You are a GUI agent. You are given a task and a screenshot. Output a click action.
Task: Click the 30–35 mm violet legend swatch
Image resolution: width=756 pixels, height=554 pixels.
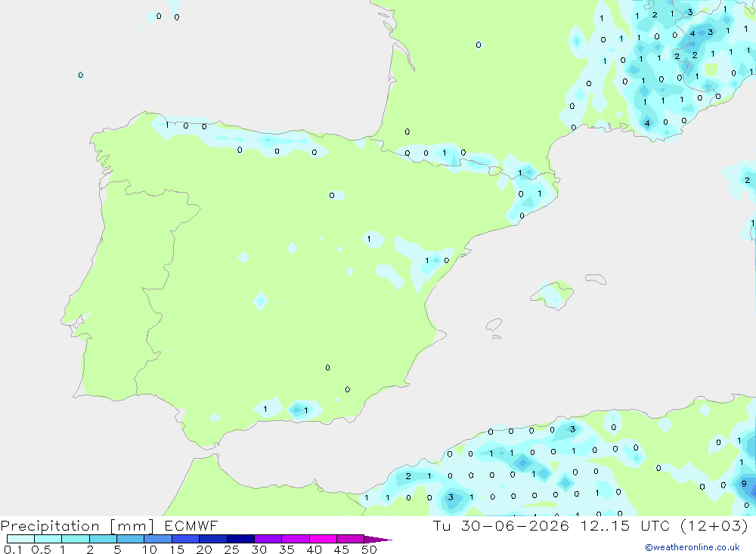[x=268, y=539]
